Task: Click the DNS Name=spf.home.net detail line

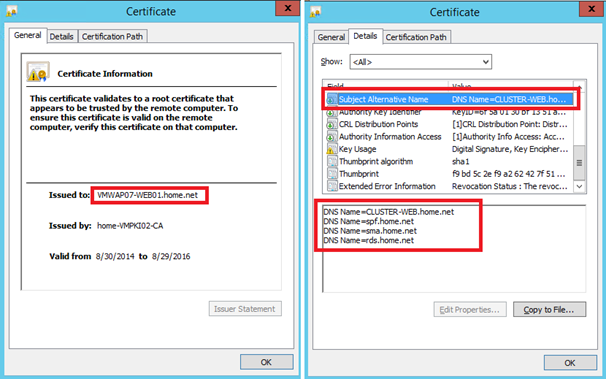Action: click(x=369, y=221)
